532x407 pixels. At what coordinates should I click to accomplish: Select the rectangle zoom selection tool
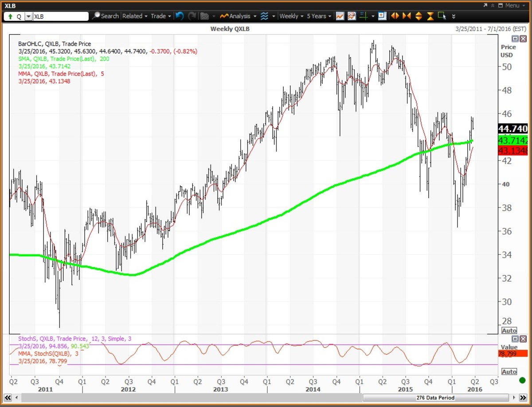point(442,16)
